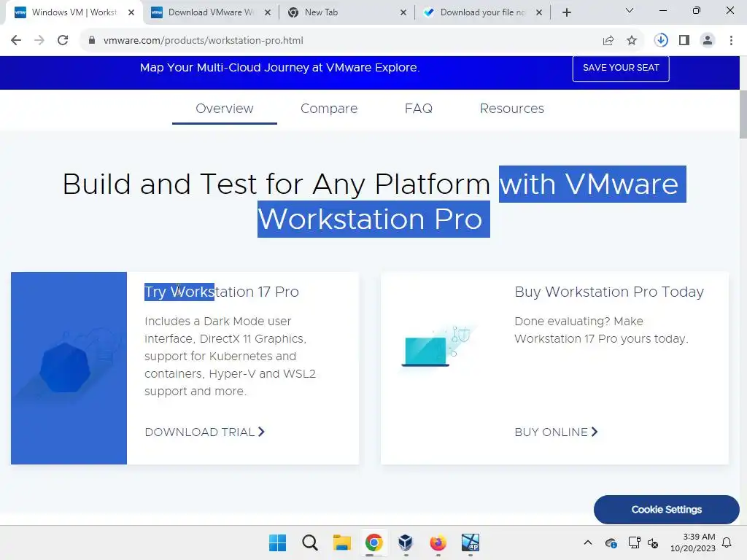747x560 pixels.
Task: Open the FAQ section tab
Action: (418, 109)
